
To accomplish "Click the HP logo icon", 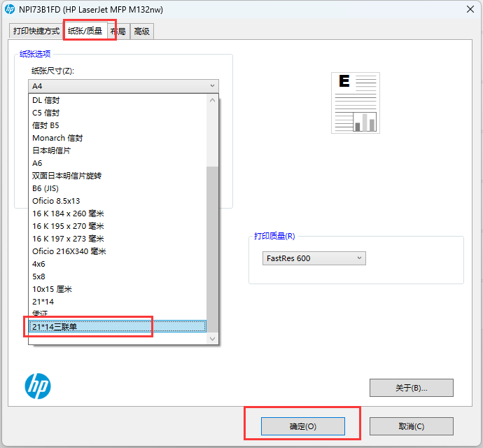I will point(38,386).
